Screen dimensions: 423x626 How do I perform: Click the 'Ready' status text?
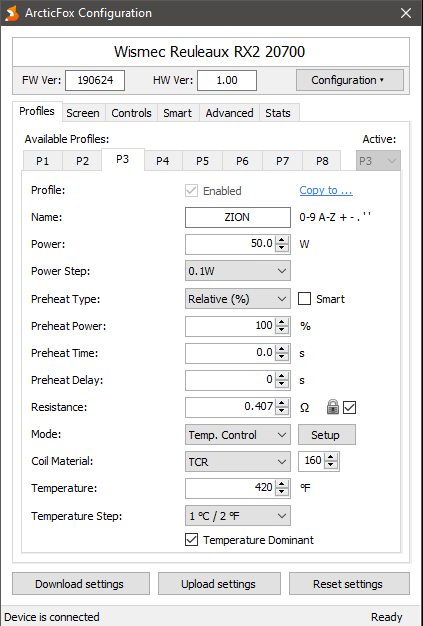pos(387,617)
